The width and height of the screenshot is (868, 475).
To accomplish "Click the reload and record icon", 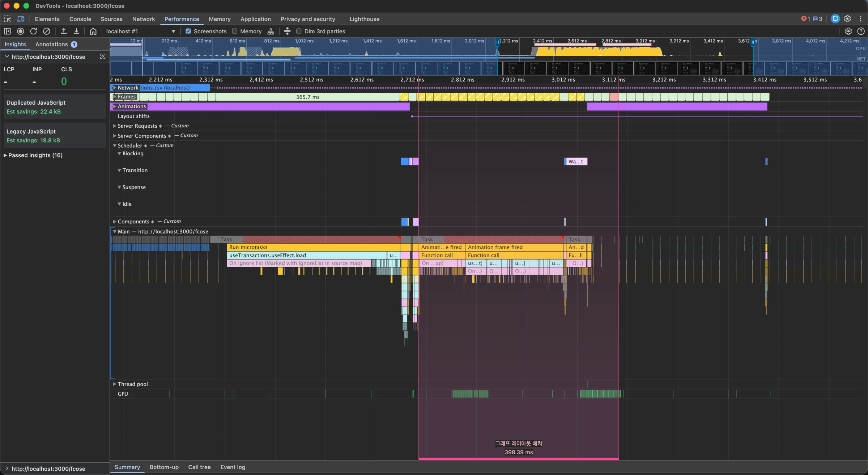I will 34,31.
